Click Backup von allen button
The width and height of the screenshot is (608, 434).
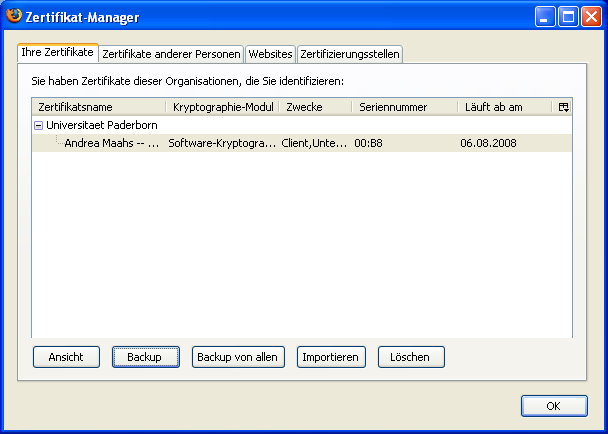[x=239, y=357]
